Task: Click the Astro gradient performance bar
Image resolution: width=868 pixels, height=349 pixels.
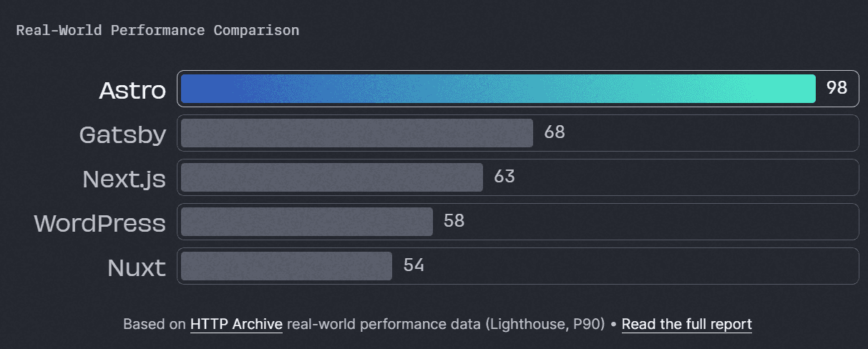Action: [498, 89]
